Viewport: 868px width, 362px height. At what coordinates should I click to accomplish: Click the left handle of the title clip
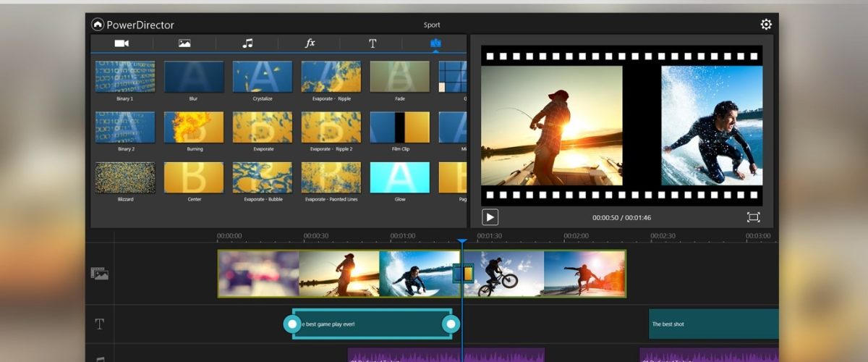292,324
